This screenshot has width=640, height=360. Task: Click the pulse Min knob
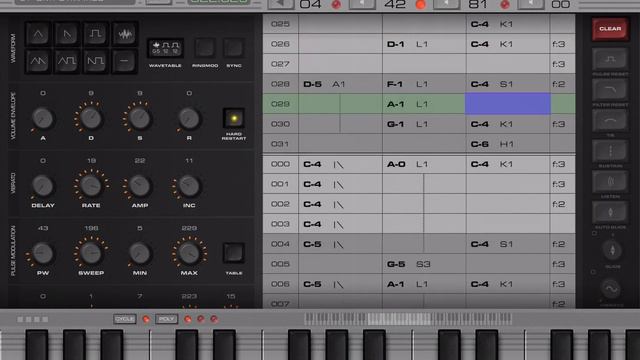pos(140,253)
